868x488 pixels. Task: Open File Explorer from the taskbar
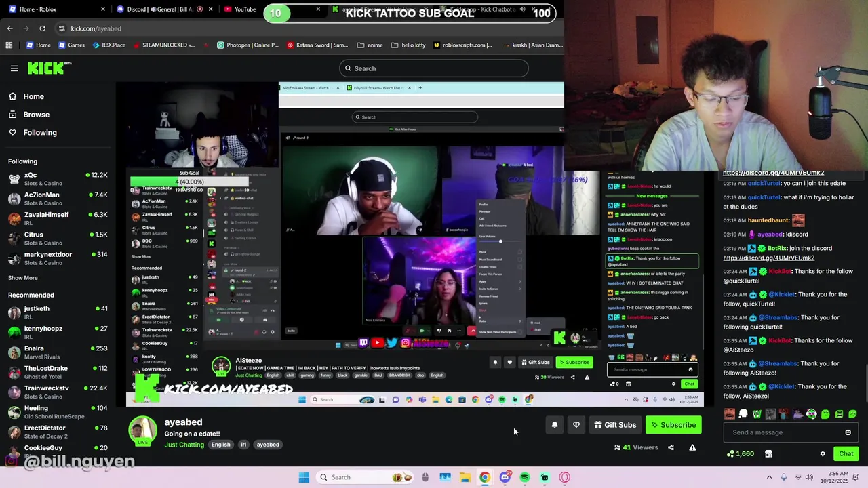(x=465, y=477)
